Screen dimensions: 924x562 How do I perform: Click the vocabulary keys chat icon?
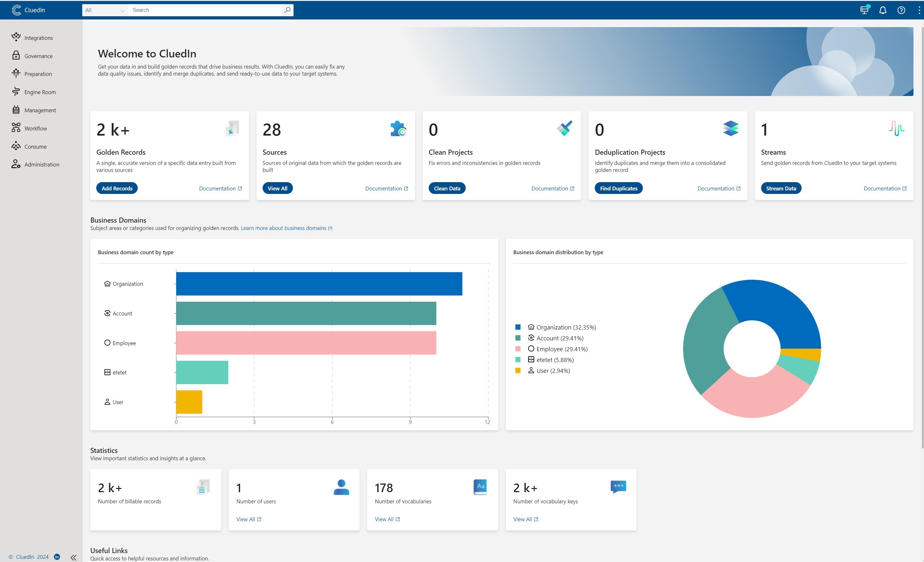tap(618, 487)
